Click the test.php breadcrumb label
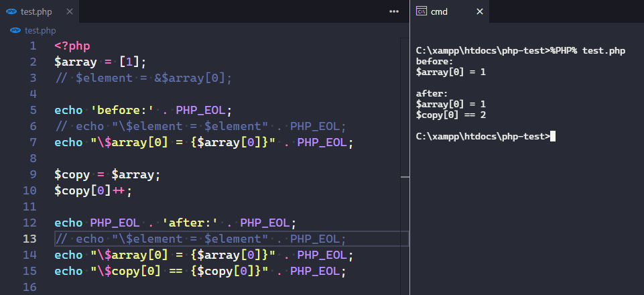 coord(40,30)
